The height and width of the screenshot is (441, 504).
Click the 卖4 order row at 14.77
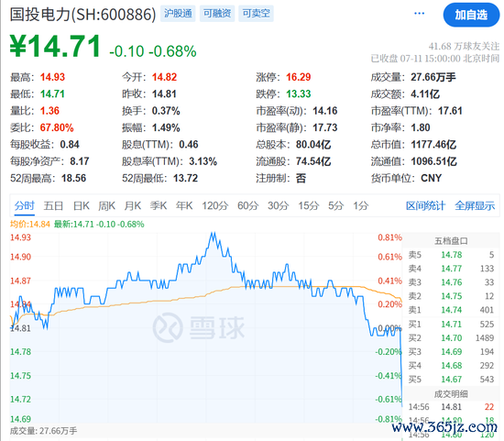point(451,269)
